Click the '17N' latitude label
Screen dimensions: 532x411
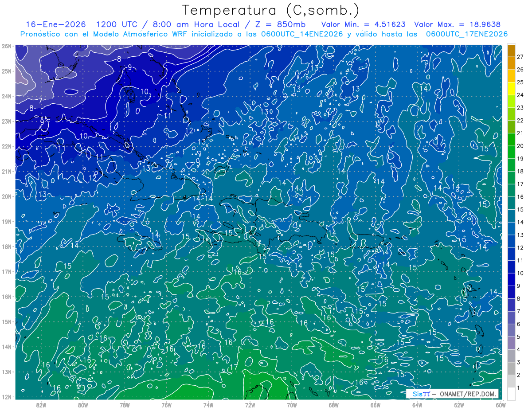pos(6,271)
